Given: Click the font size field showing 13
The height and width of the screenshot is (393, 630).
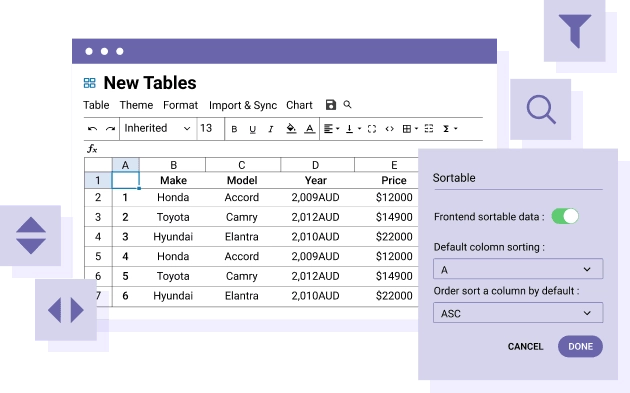Looking at the screenshot, I should pyautogui.click(x=211, y=129).
